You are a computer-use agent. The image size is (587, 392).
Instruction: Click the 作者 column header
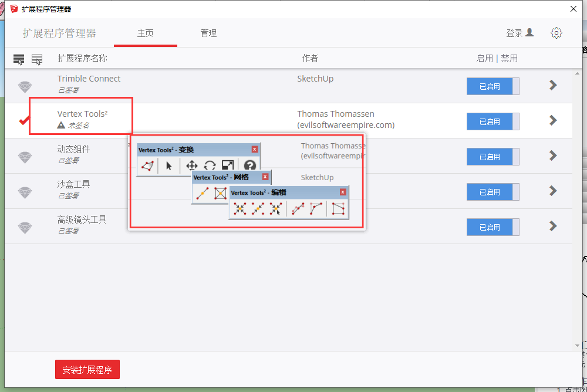310,59
